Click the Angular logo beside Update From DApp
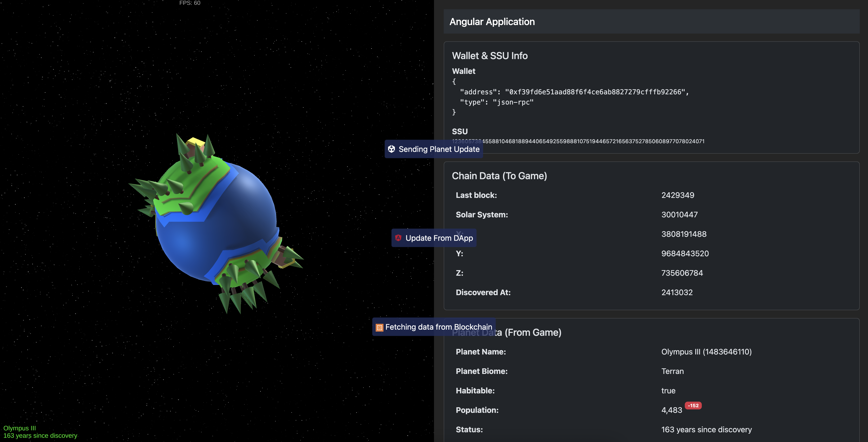This screenshot has height=442, width=868. coord(398,238)
